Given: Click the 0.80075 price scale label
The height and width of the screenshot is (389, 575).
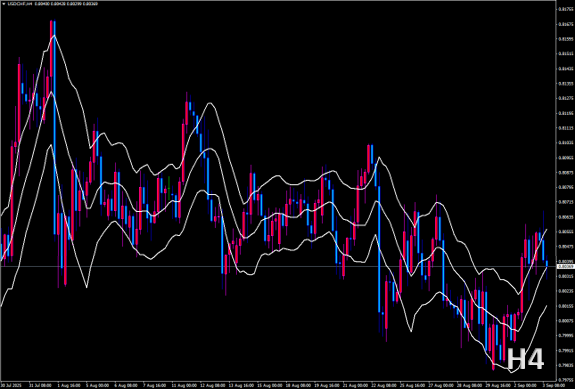Looking at the screenshot, I should pyautogui.click(x=565, y=320).
